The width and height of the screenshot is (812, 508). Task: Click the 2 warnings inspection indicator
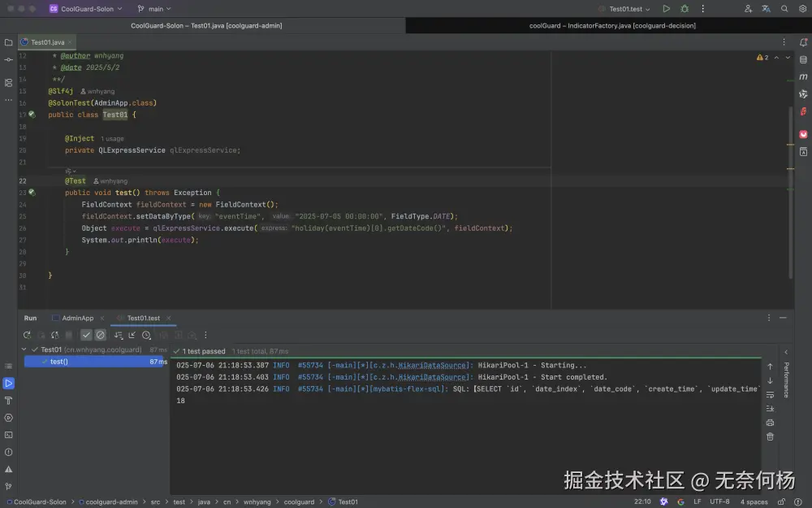coord(762,58)
